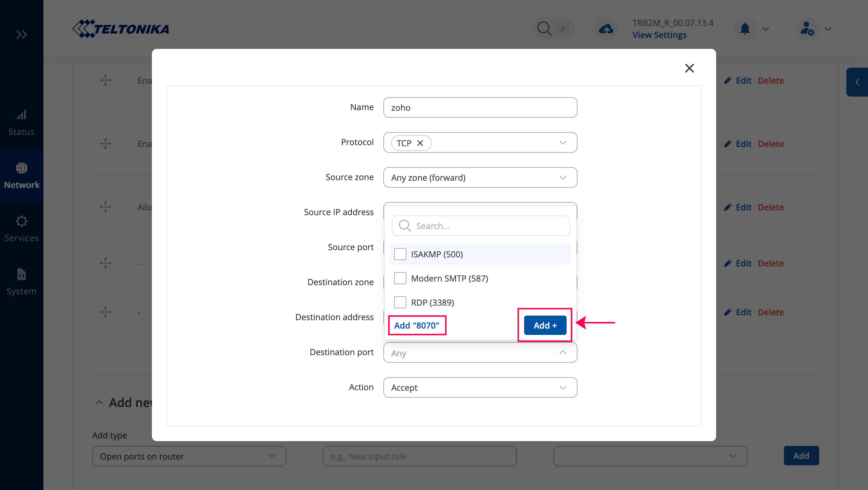Check the ISAKMP (500) checkbox
The width and height of the screenshot is (868, 490).
[x=400, y=254]
